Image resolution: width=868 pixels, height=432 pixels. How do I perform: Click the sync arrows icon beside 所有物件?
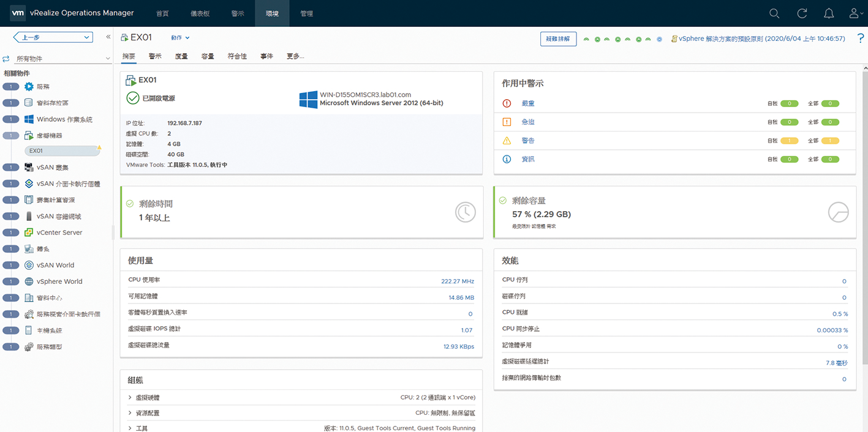coord(6,59)
